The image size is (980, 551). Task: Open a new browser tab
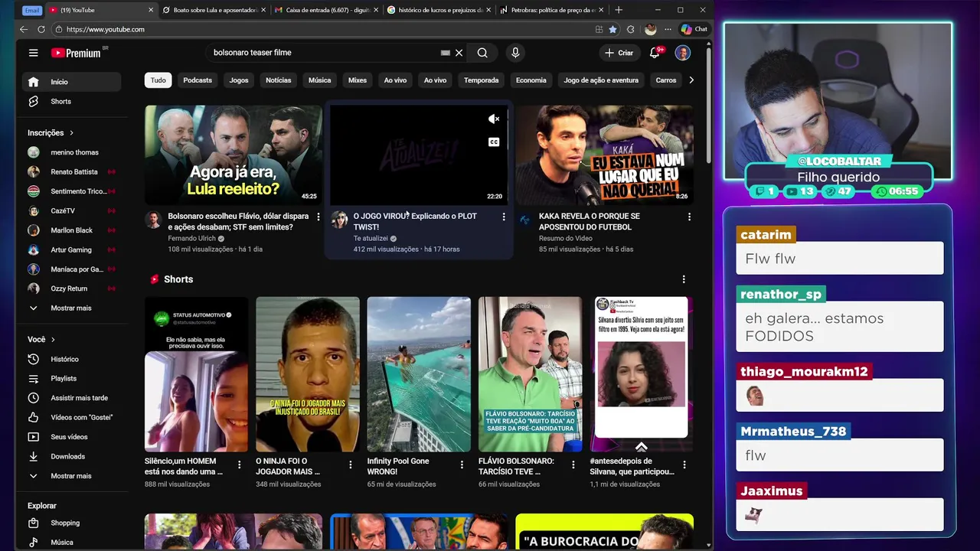coord(619,10)
